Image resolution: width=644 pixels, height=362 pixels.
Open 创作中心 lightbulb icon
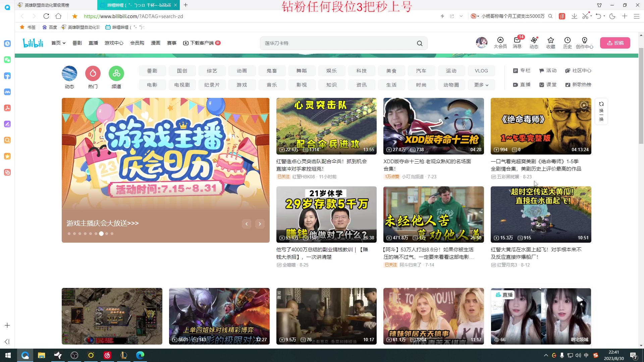585,43
